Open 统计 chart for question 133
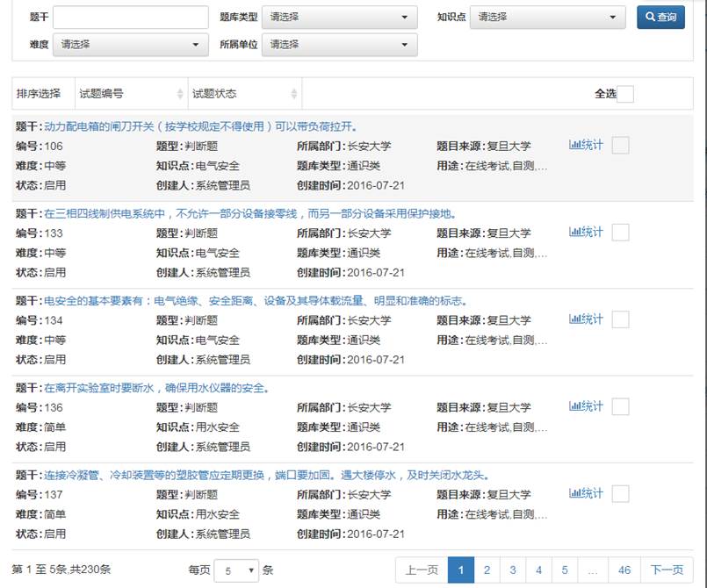Screen dimensions: 707x588 [586, 232]
